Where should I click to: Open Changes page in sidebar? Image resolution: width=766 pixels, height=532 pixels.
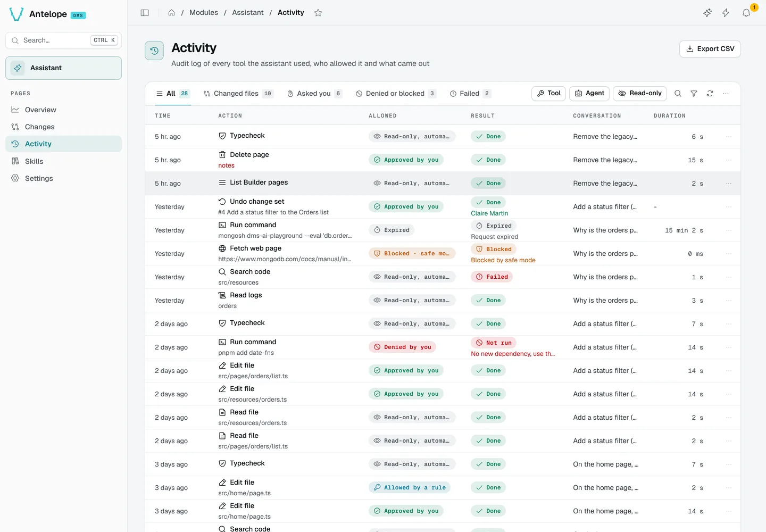(63, 127)
